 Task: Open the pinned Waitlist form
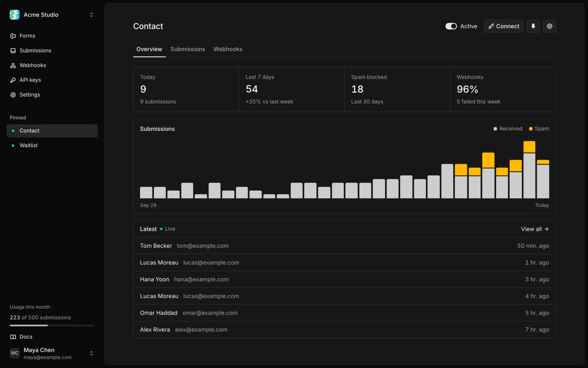pyautogui.click(x=52, y=145)
